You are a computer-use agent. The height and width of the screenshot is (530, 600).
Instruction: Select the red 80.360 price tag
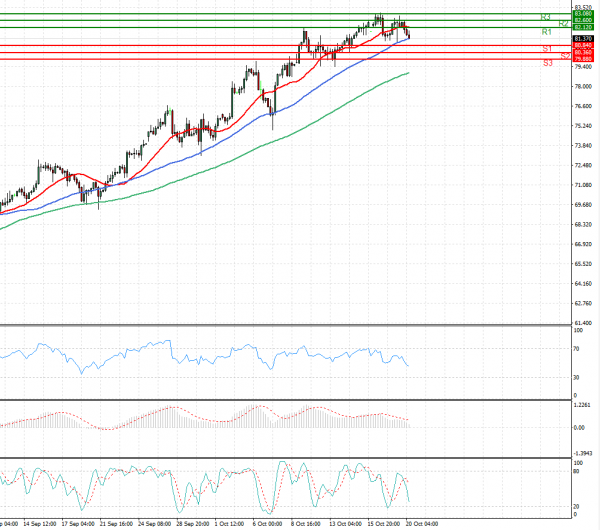583,52
